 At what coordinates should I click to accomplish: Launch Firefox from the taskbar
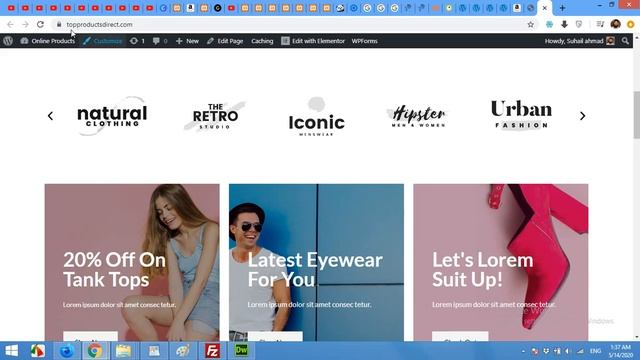67,351
